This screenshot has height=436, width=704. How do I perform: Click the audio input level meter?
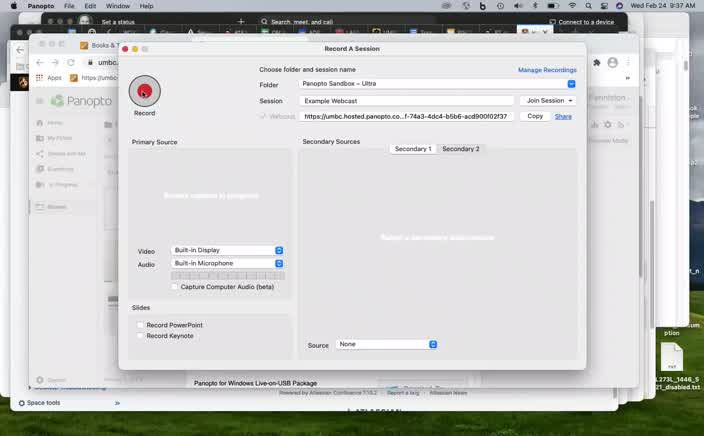228,276
